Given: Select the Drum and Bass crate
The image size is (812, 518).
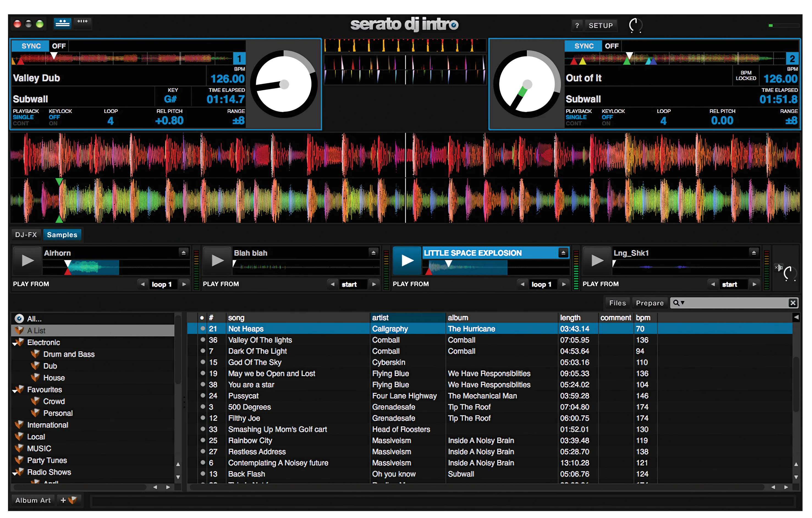Looking at the screenshot, I should pyautogui.click(x=69, y=354).
